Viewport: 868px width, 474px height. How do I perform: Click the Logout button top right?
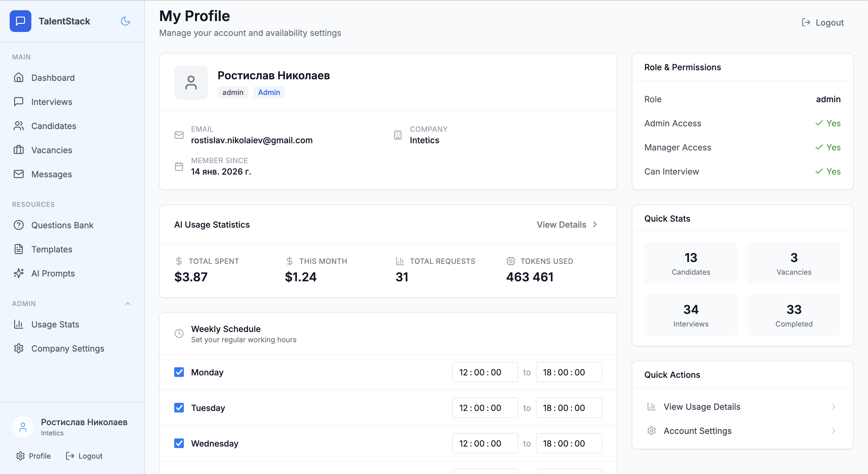click(822, 22)
